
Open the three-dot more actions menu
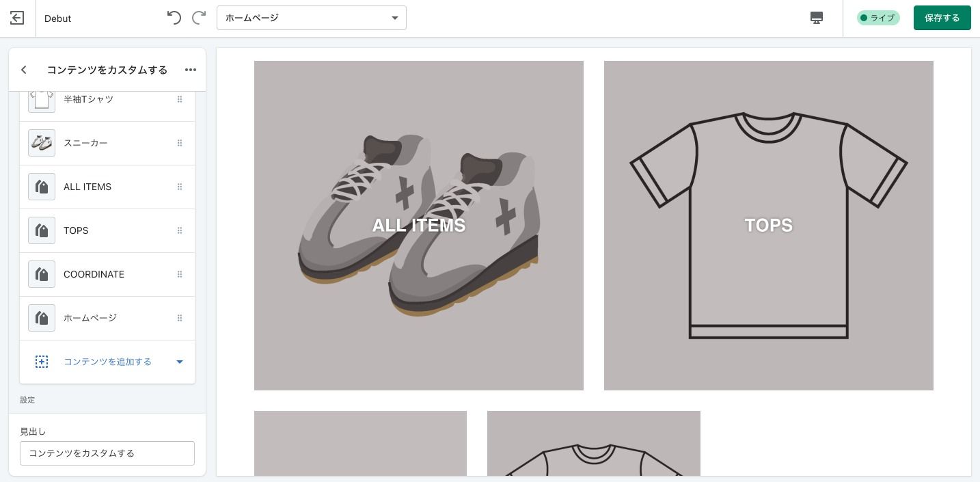coord(191,70)
